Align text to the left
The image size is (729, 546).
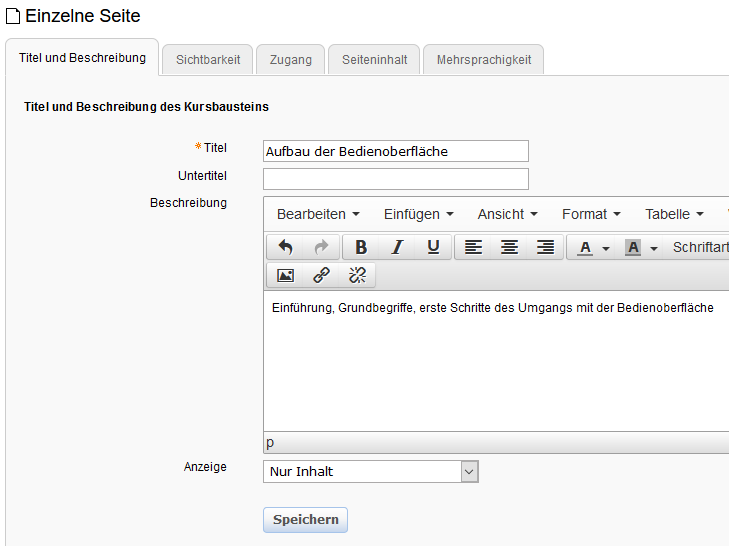473,247
